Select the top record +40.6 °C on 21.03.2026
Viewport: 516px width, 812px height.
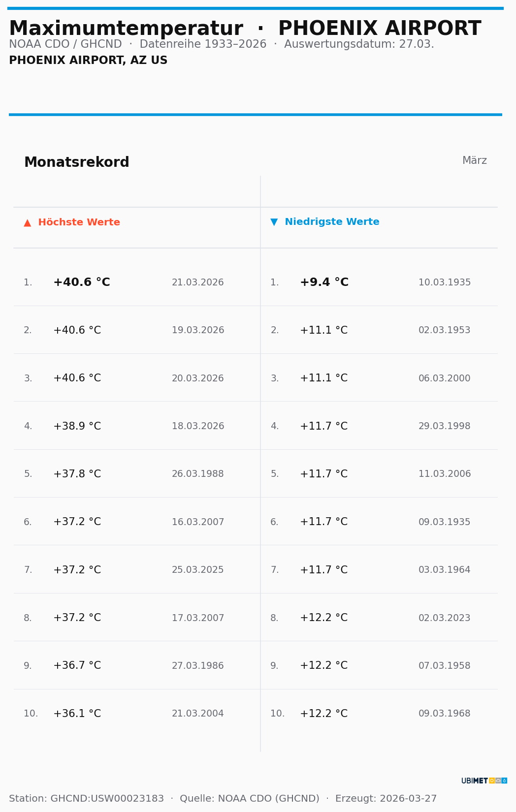[82, 282]
